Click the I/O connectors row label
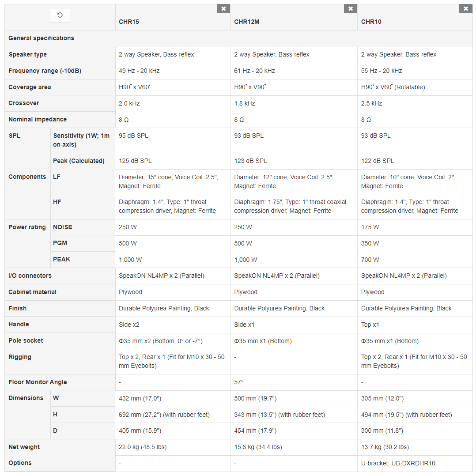This screenshot has width=476, height=476. 30,276
